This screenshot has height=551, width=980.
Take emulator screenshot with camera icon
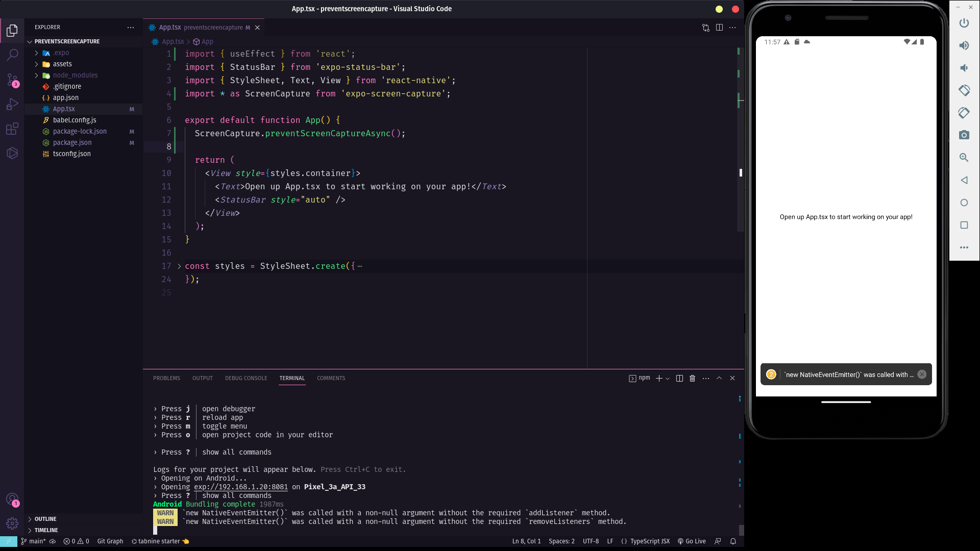click(x=964, y=135)
